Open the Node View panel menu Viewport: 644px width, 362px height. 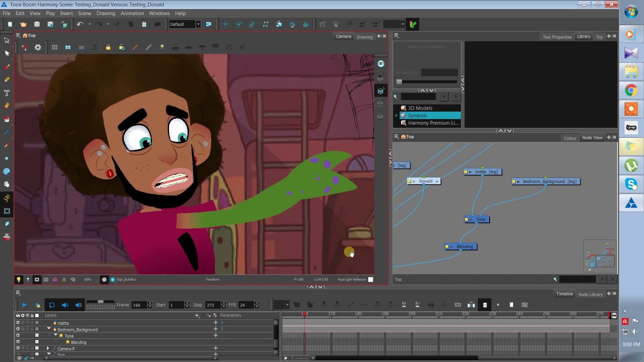(396, 136)
